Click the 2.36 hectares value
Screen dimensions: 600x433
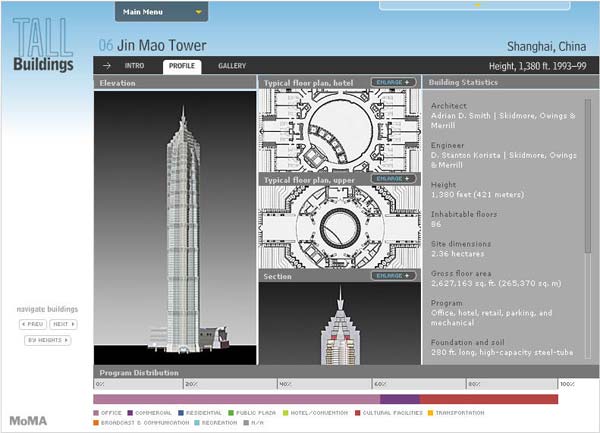coord(458,254)
